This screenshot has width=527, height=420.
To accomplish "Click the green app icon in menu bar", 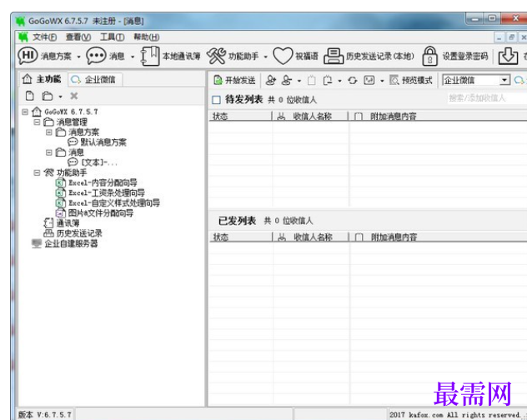I will pyautogui.click(x=23, y=37).
